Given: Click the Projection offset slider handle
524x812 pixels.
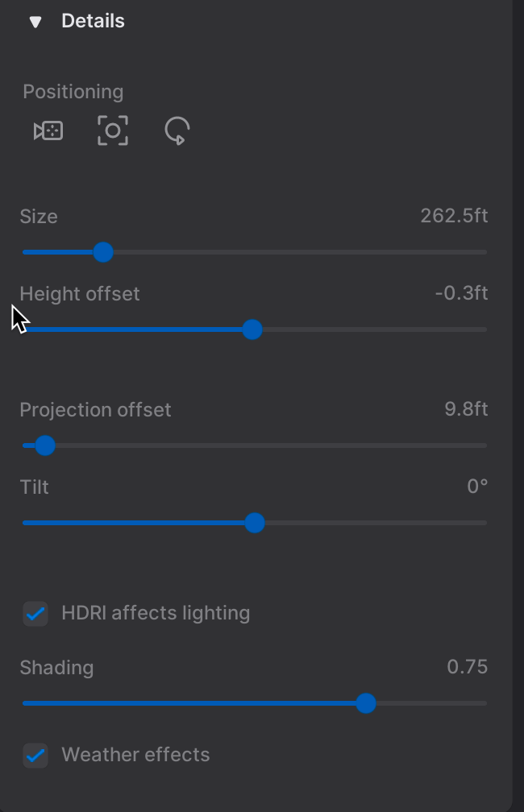Looking at the screenshot, I should coord(45,445).
